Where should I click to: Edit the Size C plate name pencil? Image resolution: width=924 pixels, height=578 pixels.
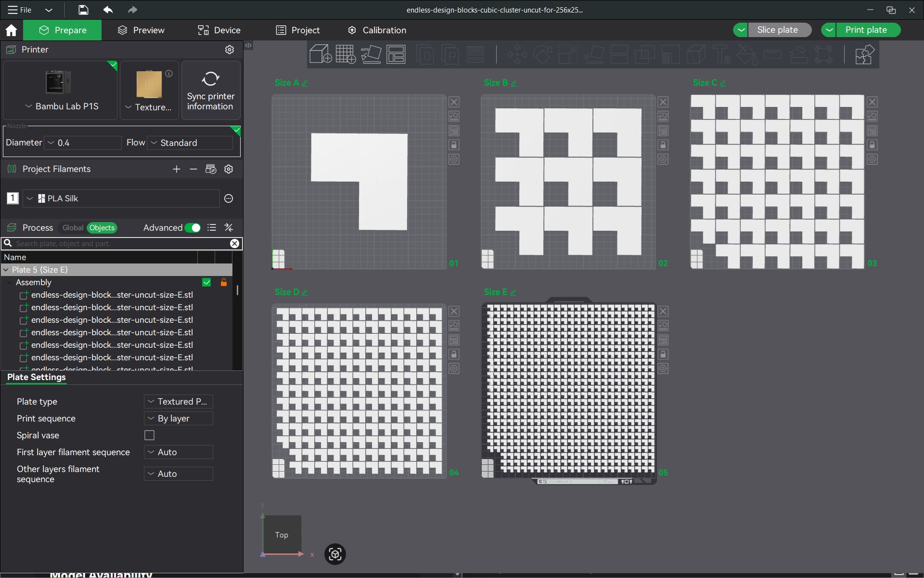pyautogui.click(x=723, y=83)
